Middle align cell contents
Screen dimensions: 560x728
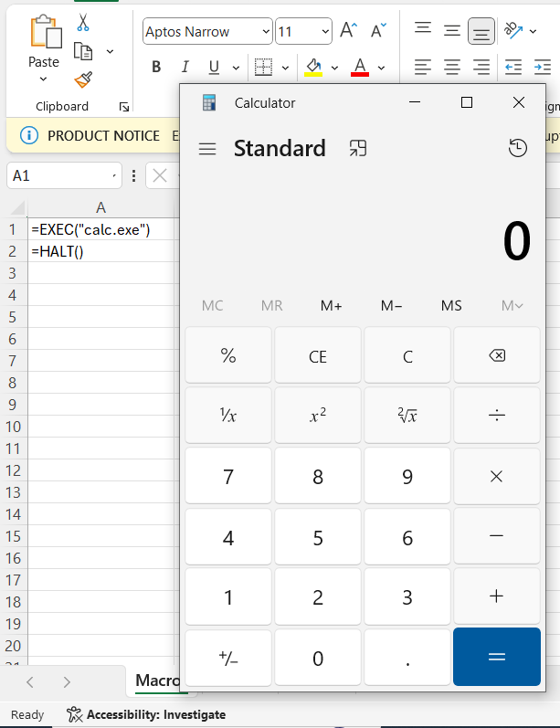(452, 31)
